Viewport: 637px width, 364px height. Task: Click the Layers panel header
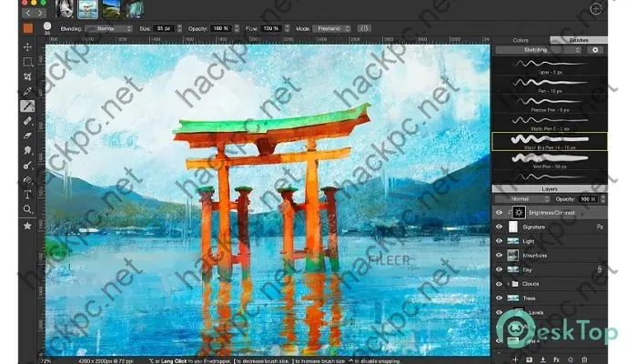[x=550, y=189]
